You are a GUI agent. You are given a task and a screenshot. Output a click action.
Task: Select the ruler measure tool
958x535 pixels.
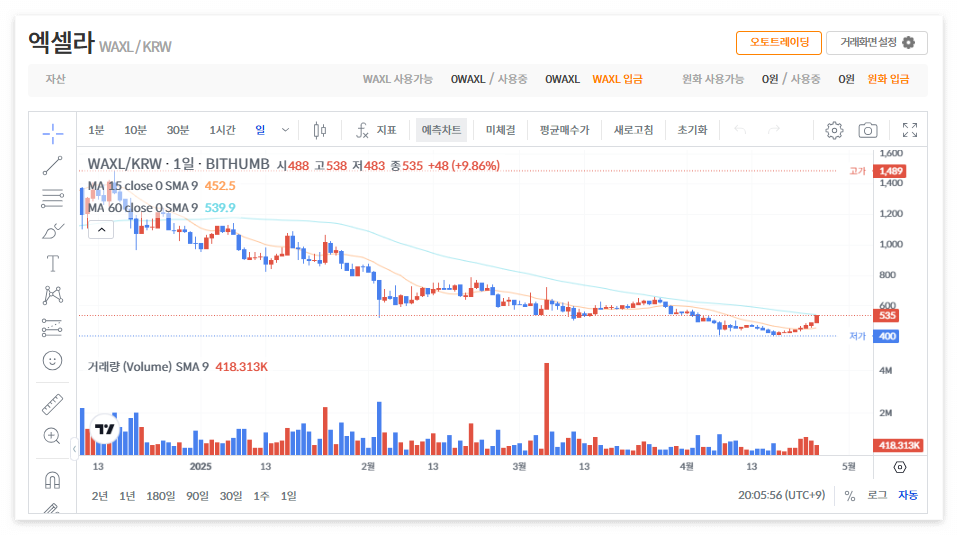click(53, 404)
